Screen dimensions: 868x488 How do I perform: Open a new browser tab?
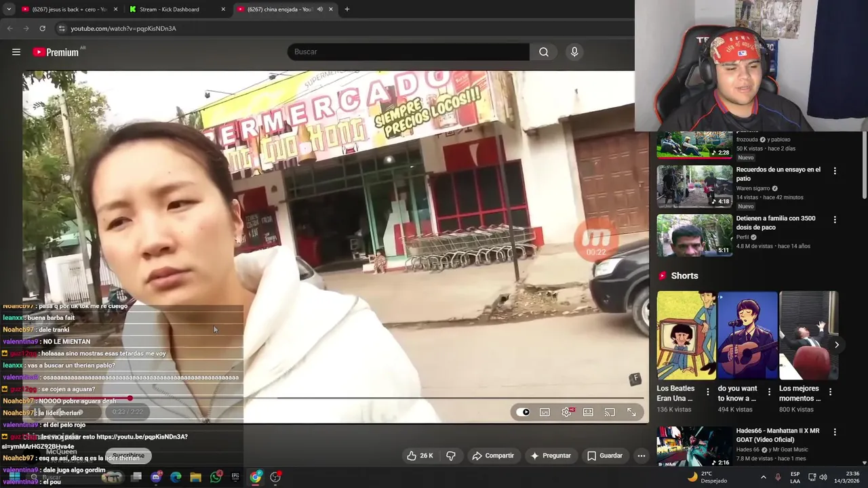tap(347, 9)
